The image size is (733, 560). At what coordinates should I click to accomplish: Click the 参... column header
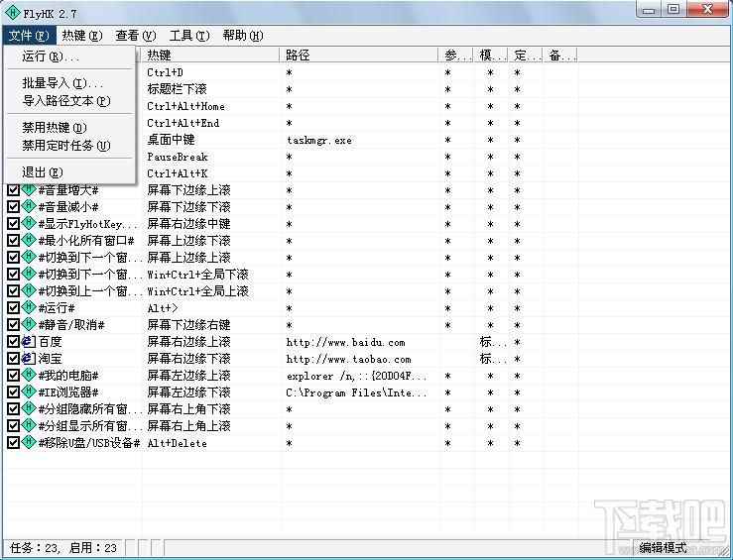point(456,56)
